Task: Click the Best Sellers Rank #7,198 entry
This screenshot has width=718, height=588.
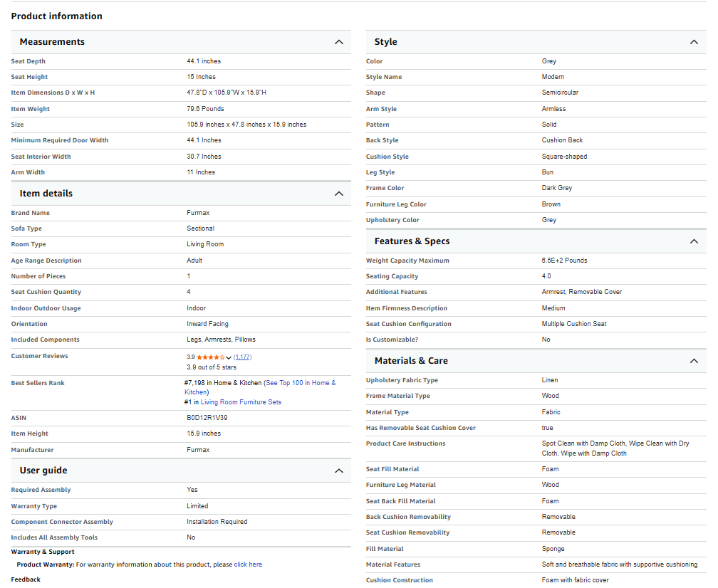Action: 222,382
